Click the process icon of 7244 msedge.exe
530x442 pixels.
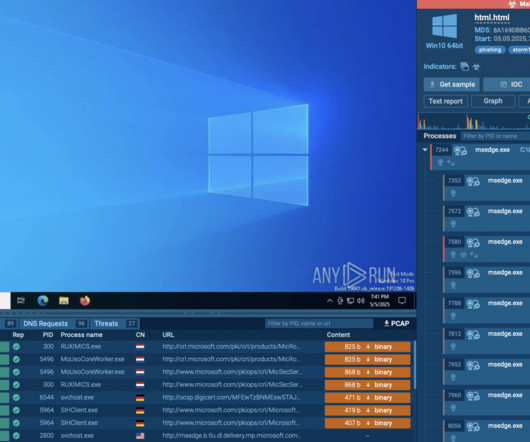tap(460, 150)
